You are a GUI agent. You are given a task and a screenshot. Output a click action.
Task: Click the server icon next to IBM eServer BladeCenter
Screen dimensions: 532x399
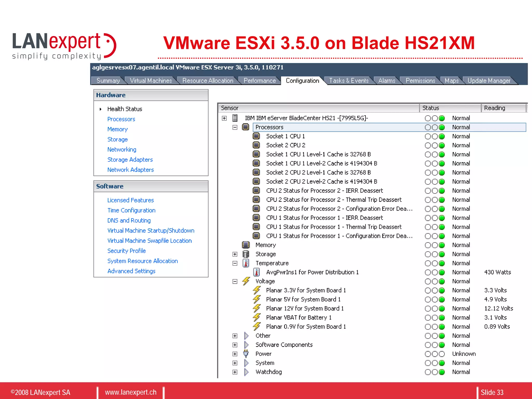pos(235,118)
